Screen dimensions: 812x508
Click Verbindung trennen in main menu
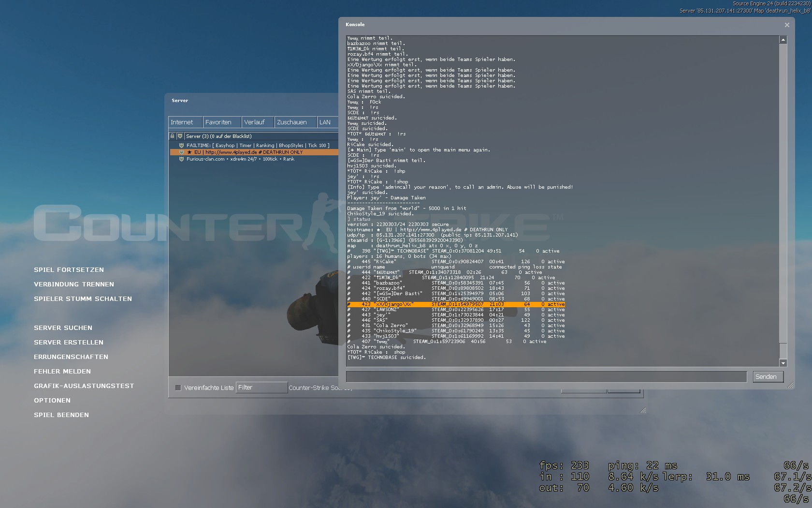[x=74, y=284]
